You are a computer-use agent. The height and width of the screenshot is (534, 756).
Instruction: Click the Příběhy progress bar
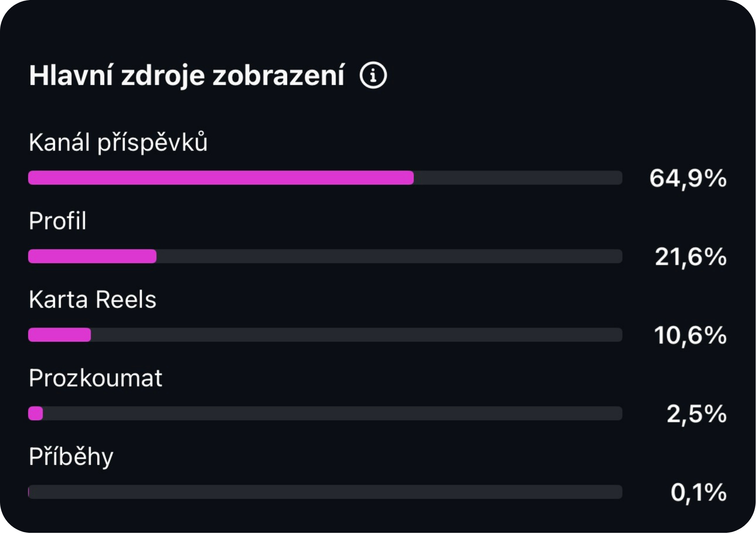325,492
